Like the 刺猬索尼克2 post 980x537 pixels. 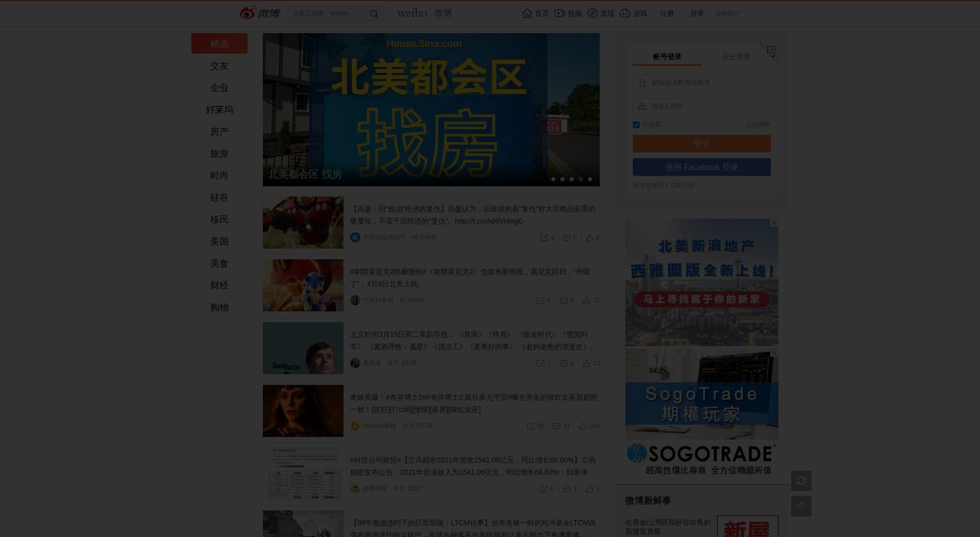tap(586, 301)
